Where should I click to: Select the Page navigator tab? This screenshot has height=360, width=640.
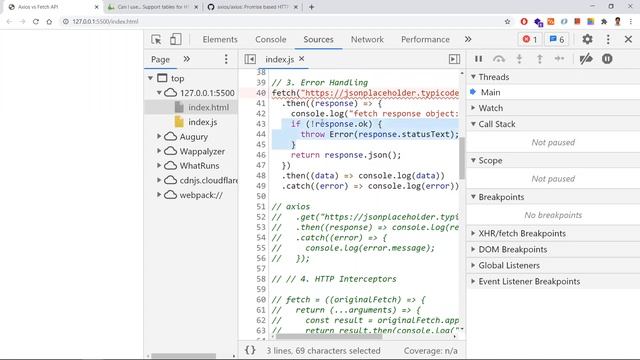tap(160, 60)
